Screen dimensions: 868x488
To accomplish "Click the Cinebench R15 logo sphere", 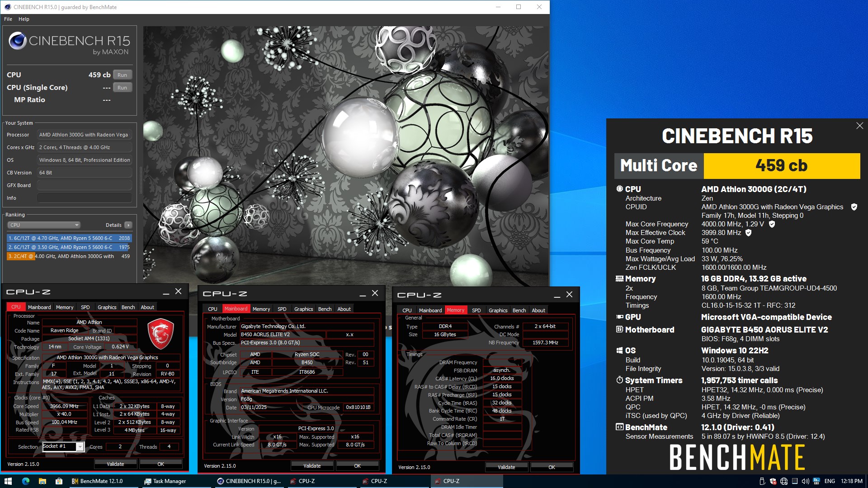I will [x=18, y=41].
